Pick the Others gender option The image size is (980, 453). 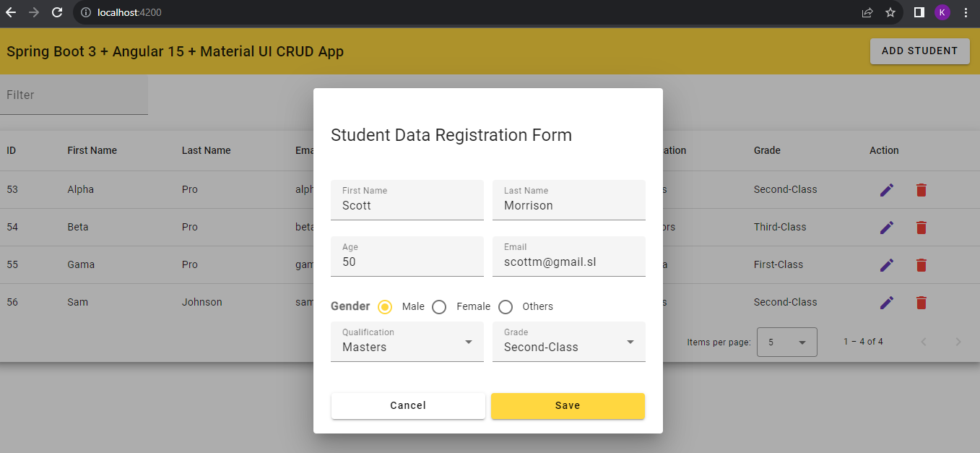coord(506,307)
